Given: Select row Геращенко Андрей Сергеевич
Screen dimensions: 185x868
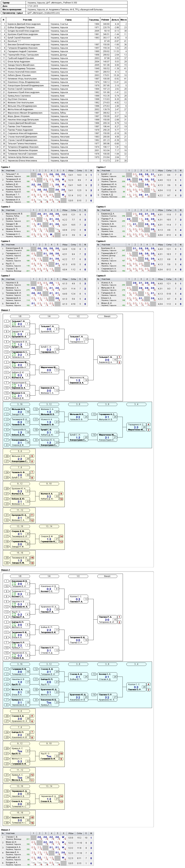Looking at the screenshot, I should tap(64, 51).
